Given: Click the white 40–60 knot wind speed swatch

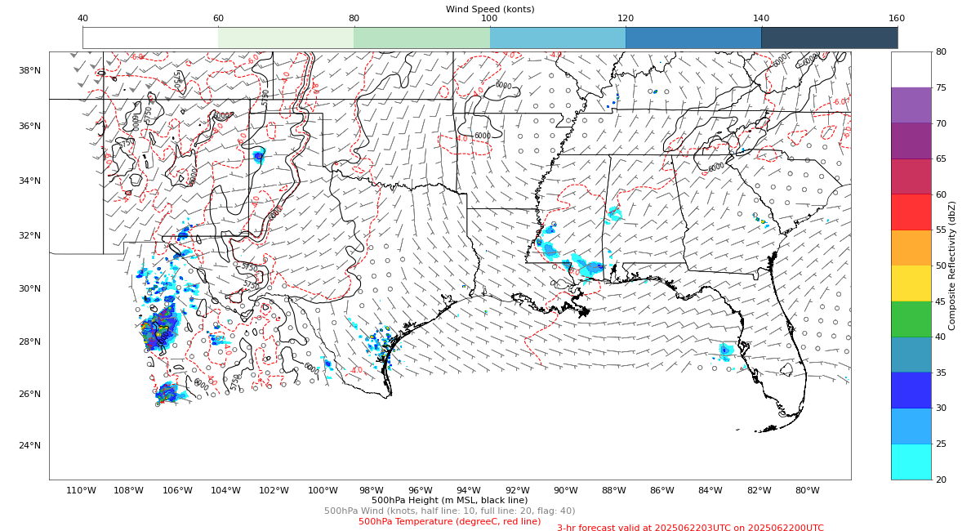Looking at the screenshot, I should coord(150,38).
